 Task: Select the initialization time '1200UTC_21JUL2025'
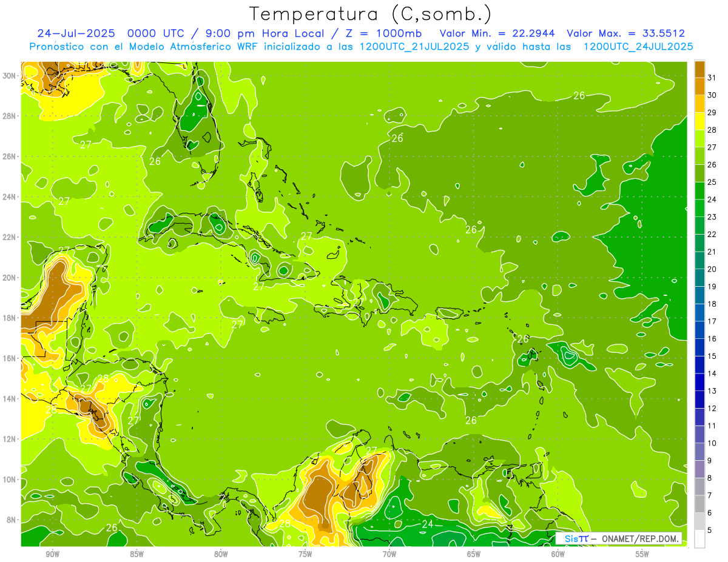pyautogui.click(x=414, y=47)
